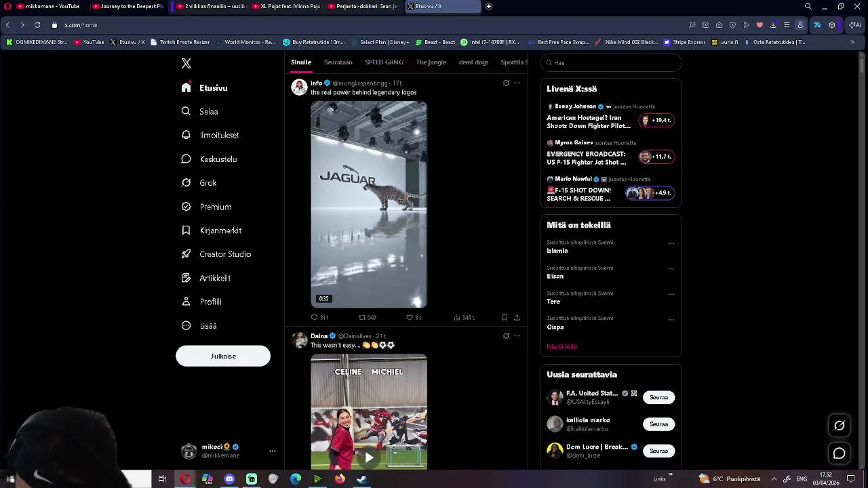868x488 pixels.
Task: Reload the page
Action: pos(37,25)
